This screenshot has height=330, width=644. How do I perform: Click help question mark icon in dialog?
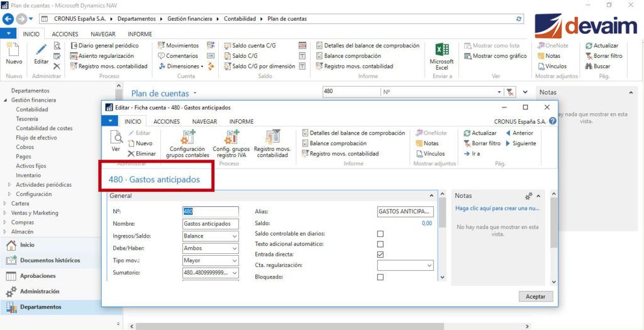click(x=552, y=121)
